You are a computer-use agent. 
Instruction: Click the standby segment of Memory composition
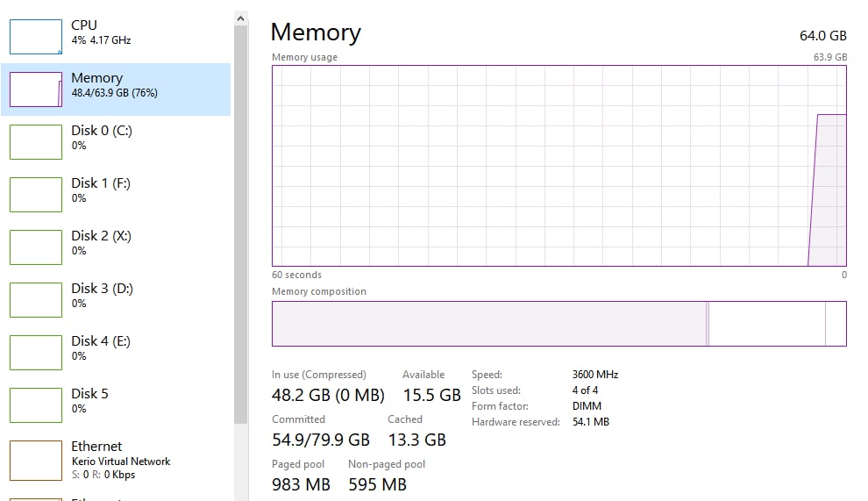click(765, 324)
